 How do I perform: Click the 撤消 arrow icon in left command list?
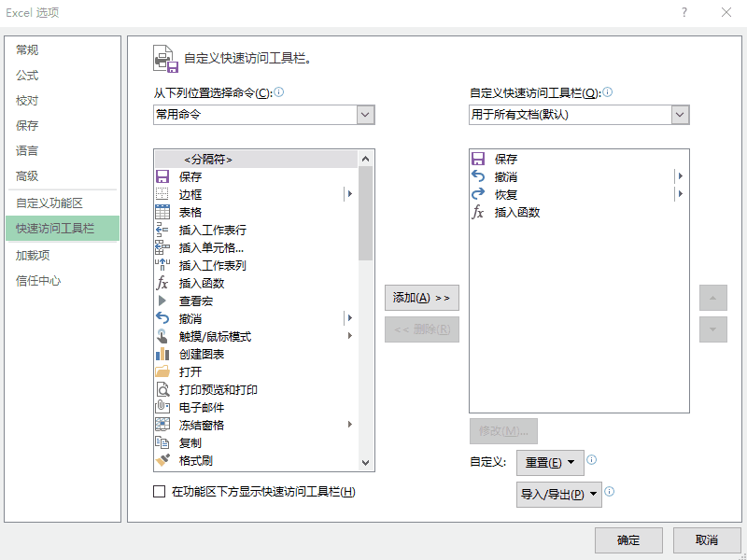tap(162, 318)
